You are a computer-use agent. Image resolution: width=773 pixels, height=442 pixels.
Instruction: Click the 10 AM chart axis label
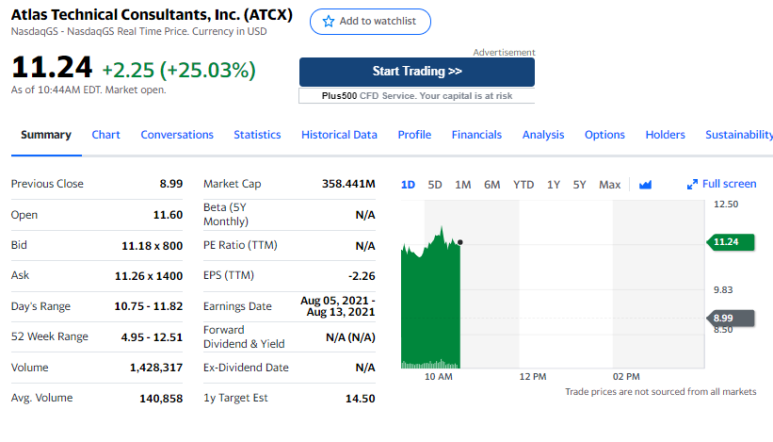tap(438, 377)
